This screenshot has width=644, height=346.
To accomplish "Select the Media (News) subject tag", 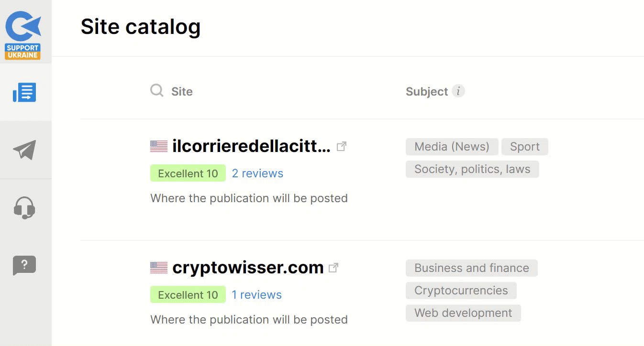I will pos(451,146).
